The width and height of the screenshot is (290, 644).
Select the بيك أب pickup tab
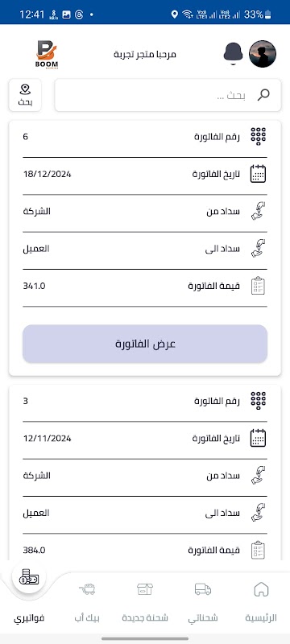point(87,602)
